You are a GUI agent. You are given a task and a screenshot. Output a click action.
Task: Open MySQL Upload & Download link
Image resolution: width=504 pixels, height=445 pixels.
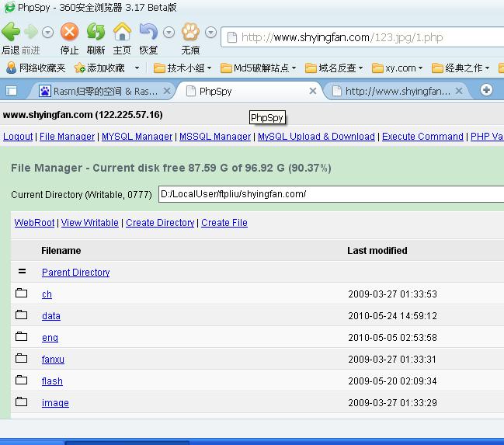[x=316, y=137]
